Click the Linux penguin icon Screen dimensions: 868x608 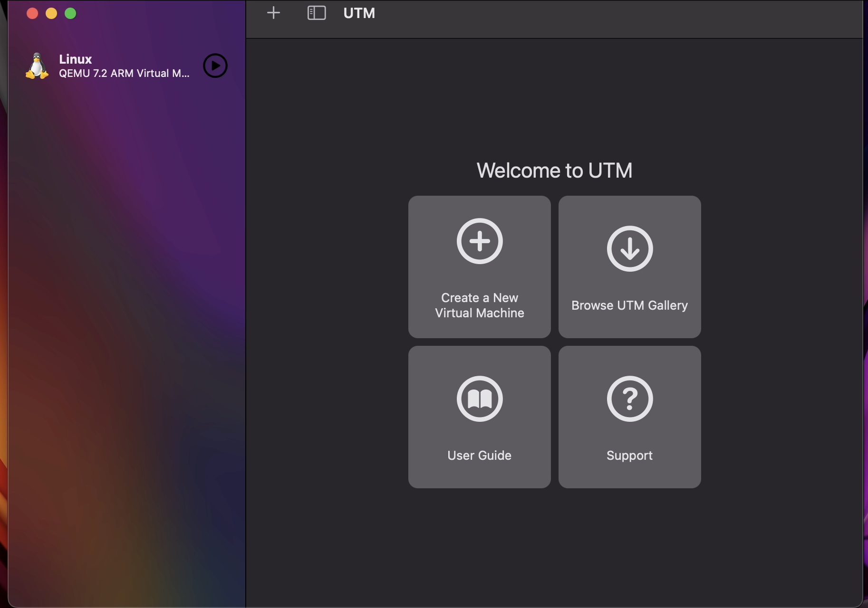click(x=37, y=66)
